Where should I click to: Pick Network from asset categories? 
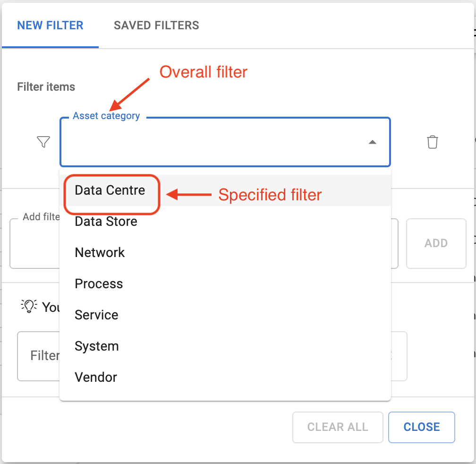100,252
